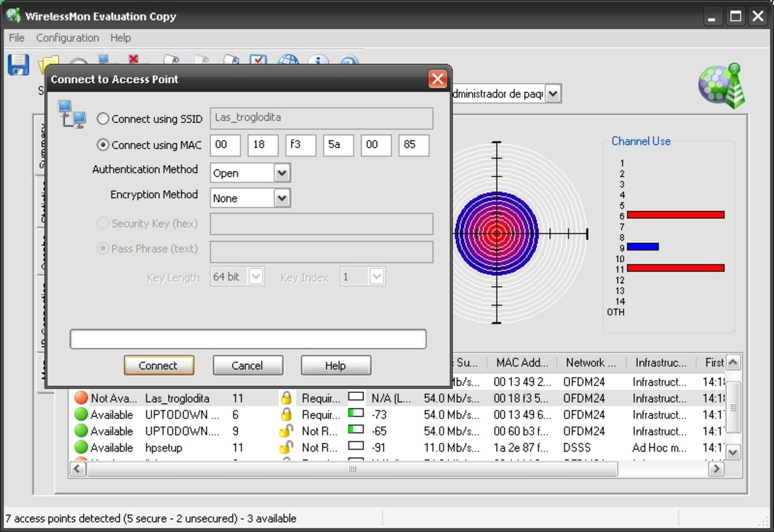Viewport: 774px width, 532px height.
Task: Click the empty status box above Connect button
Action: tap(248, 339)
